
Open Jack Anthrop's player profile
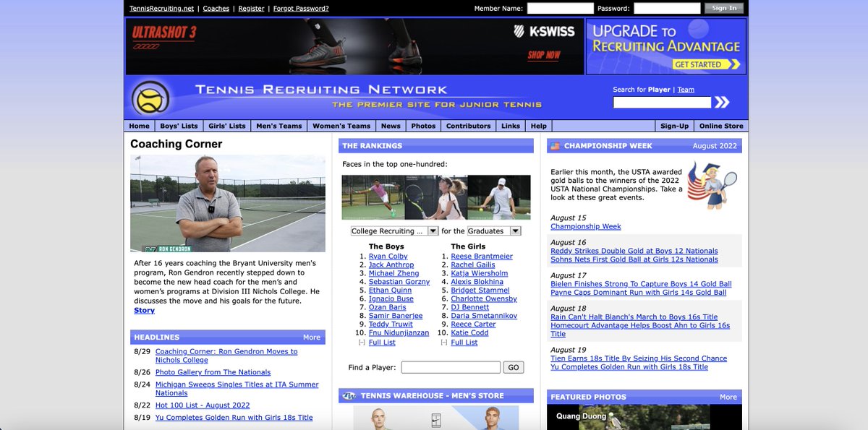point(391,265)
